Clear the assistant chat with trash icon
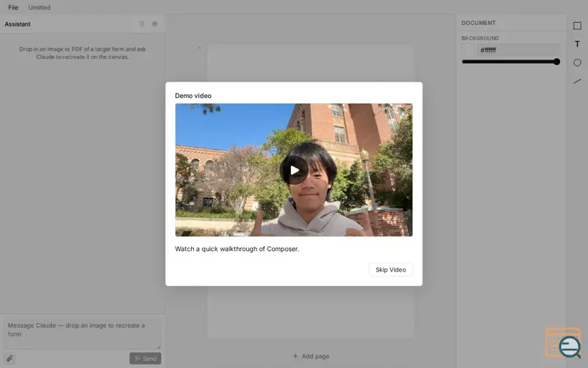The height and width of the screenshot is (368, 588). pyautogui.click(x=142, y=24)
